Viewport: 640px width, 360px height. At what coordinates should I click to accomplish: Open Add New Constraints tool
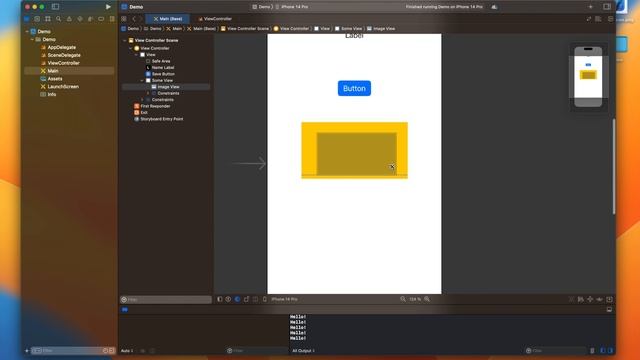click(x=590, y=300)
